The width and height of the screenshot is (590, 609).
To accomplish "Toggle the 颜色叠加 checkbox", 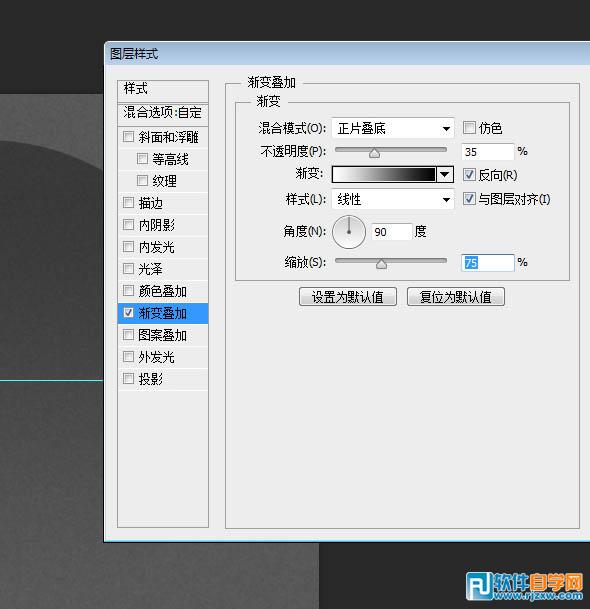I will tap(128, 291).
